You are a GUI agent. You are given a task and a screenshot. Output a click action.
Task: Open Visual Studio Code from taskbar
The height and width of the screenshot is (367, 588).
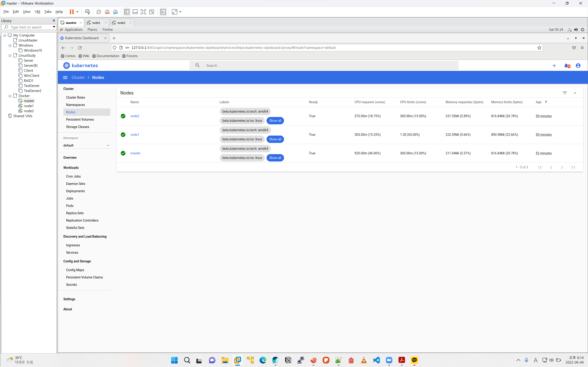(x=376, y=360)
